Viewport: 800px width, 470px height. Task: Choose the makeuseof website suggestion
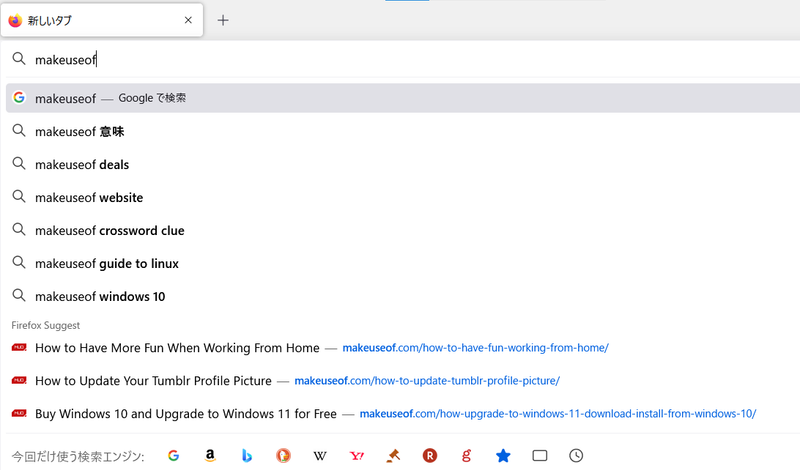pyautogui.click(x=403, y=197)
